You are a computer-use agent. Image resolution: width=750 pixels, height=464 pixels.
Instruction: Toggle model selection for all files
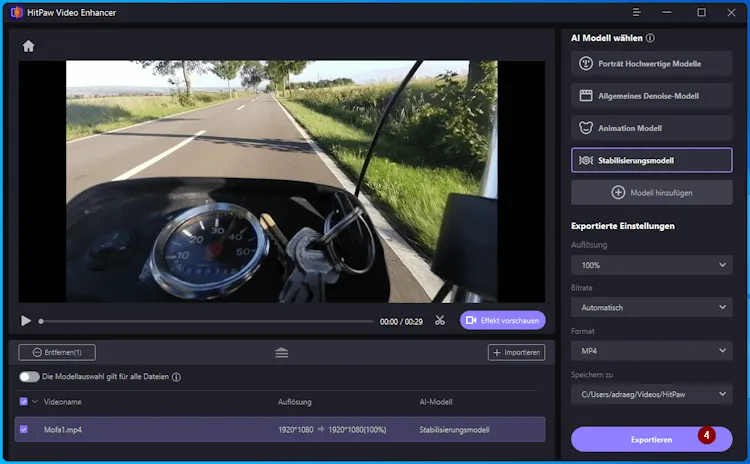coord(29,377)
